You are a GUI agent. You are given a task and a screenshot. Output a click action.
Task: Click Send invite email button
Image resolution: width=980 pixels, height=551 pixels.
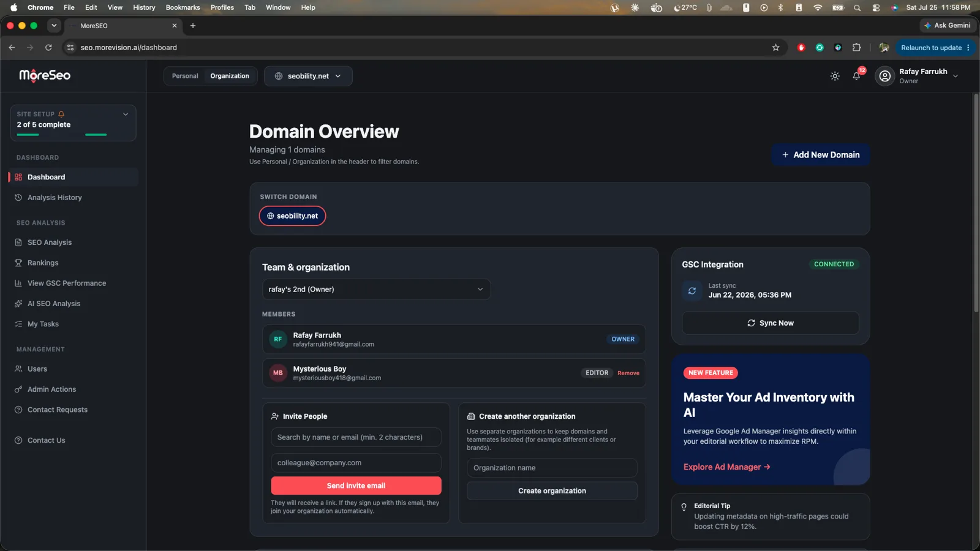tap(356, 485)
